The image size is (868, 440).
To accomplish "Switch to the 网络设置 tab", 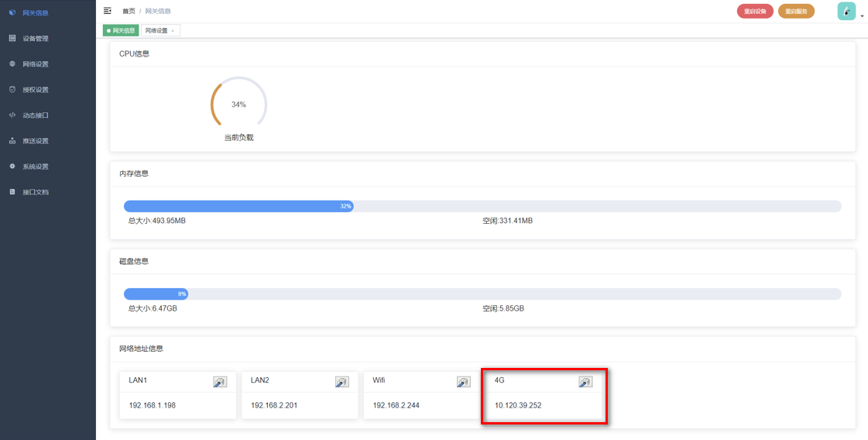I will pyautogui.click(x=156, y=30).
